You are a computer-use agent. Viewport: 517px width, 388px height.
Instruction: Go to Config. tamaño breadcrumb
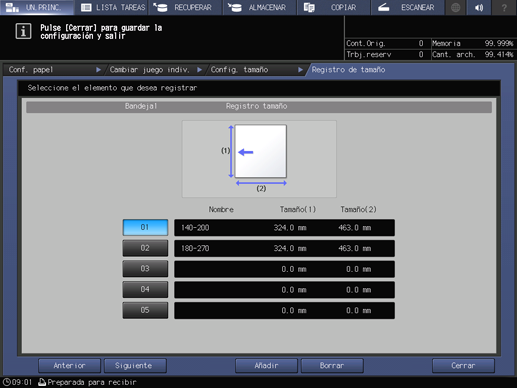tap(256, 70)
